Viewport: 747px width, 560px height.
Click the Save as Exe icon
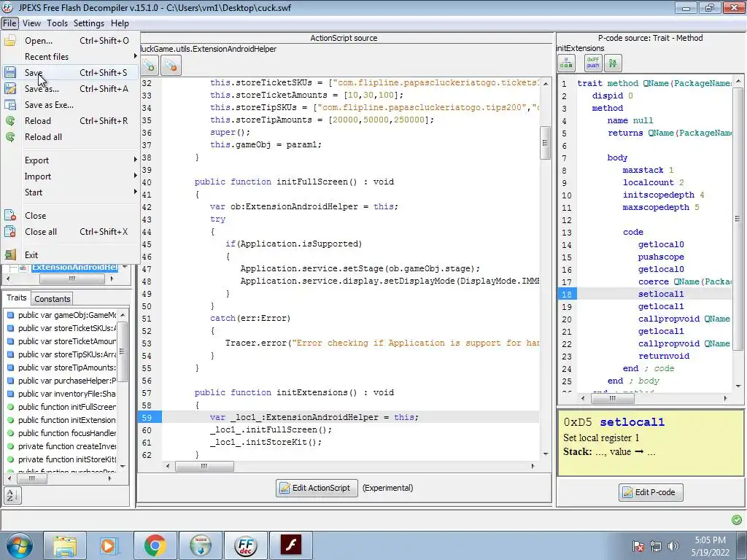pos(10,105)
